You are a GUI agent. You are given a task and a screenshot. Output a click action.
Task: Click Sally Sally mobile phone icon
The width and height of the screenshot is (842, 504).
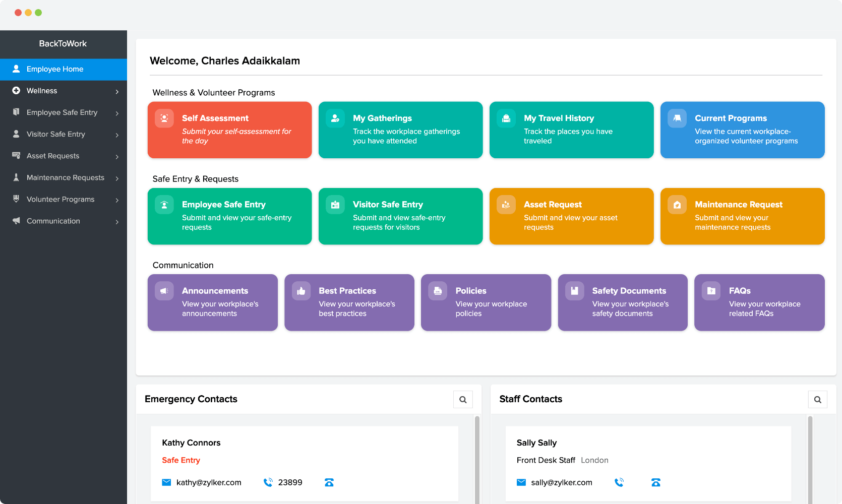pos(619,482)
